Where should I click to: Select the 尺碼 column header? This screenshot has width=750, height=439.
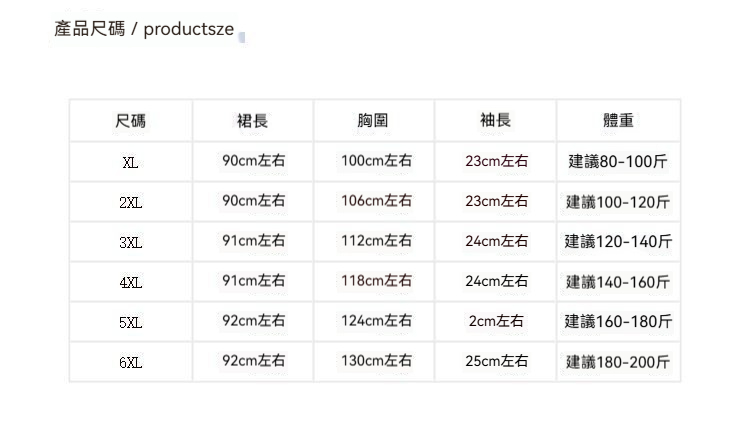coord(131,121)
